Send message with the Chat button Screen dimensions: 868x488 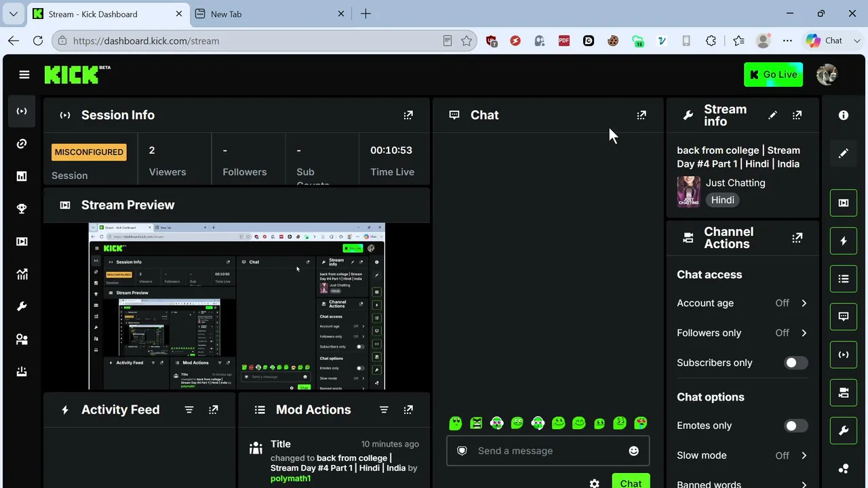coord(631,483)
